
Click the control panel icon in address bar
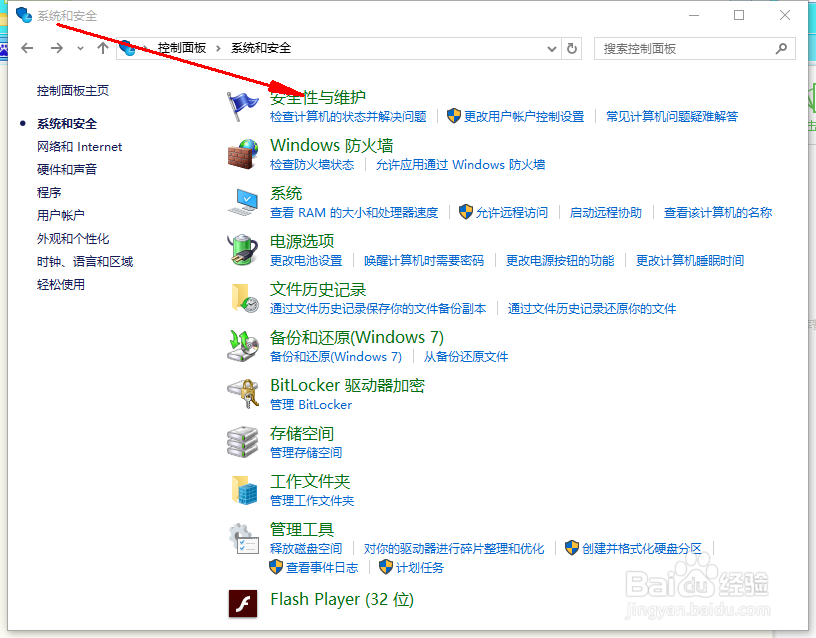(x=128, y=48)
